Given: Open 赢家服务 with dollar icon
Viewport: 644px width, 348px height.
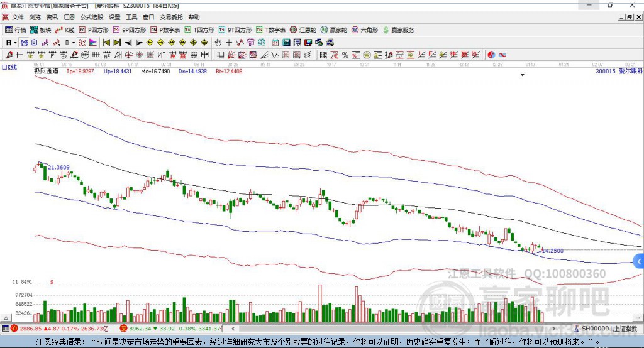Looking at the screenshot, I should pyautogui.click(x=398, y=30).
